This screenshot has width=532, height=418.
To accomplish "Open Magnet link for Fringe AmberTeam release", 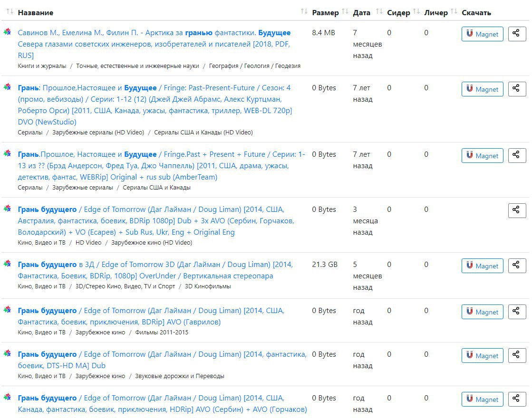I will coord(482,156).
